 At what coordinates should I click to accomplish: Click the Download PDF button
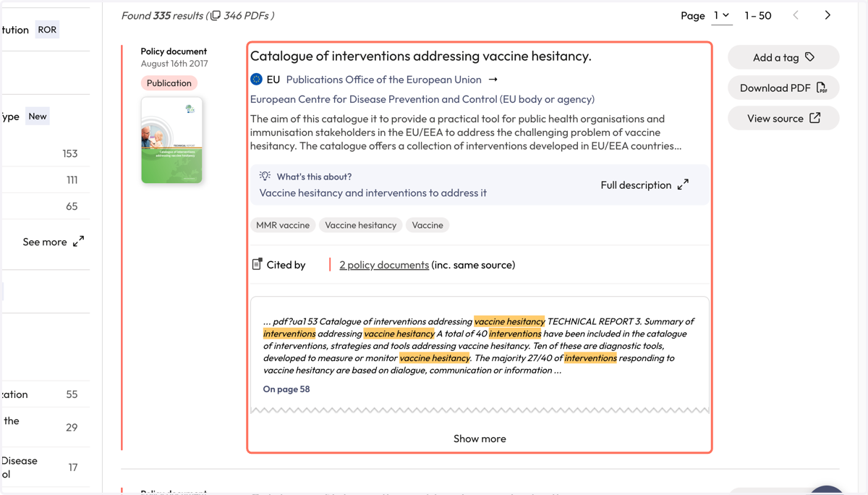[x=783, y=88]
